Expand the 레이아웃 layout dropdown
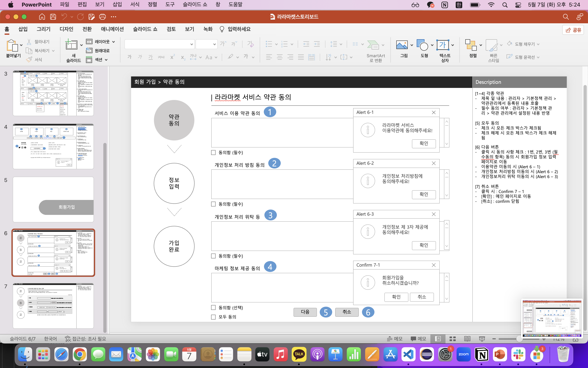This screenshot has height=368, width=588. pos(114,42)
